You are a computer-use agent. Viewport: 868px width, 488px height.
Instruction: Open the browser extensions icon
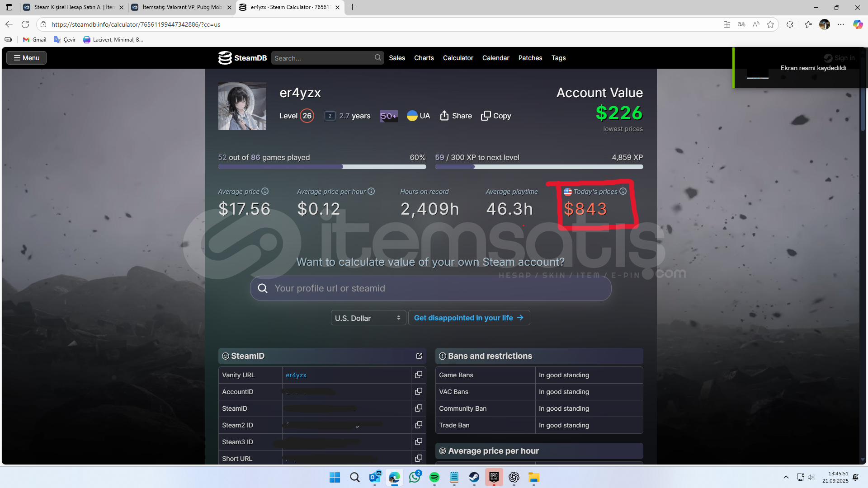[790, 24]
